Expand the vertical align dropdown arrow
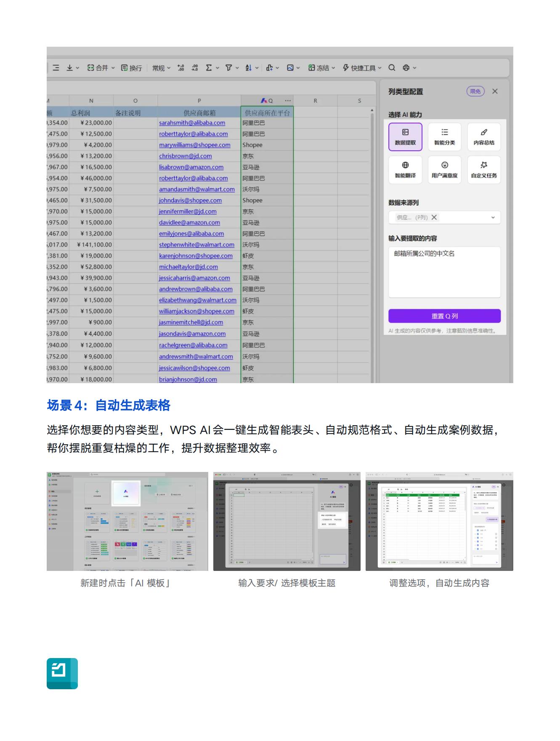The height and width of the screenshot is (741, 560). [77, 68]
